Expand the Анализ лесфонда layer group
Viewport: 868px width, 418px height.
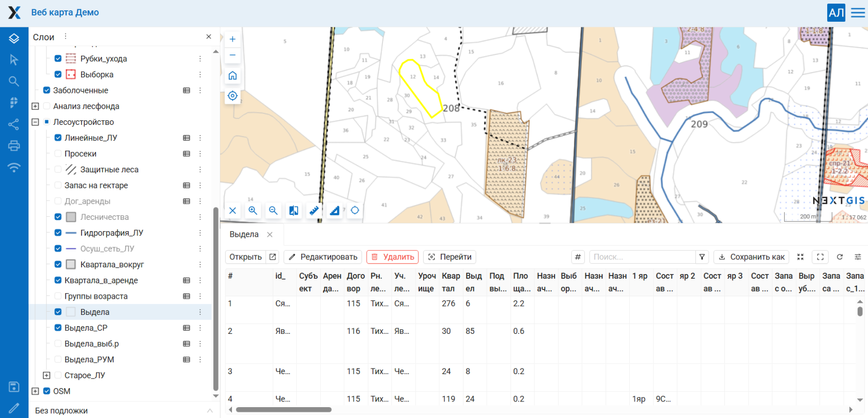35,106
